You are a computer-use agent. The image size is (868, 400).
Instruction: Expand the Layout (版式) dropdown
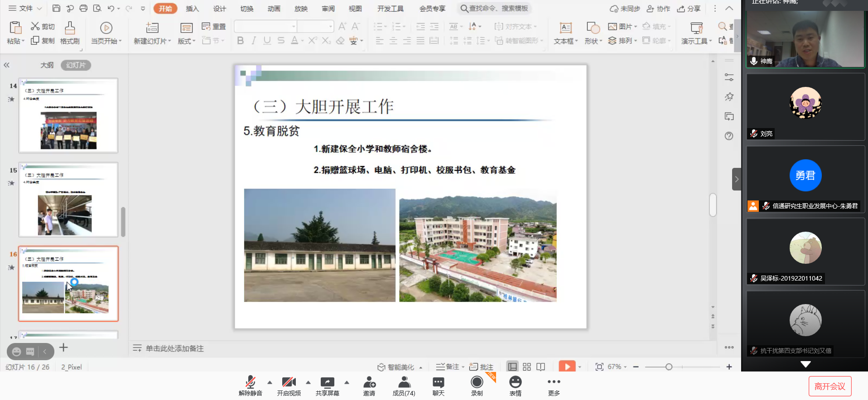[187, 41]
